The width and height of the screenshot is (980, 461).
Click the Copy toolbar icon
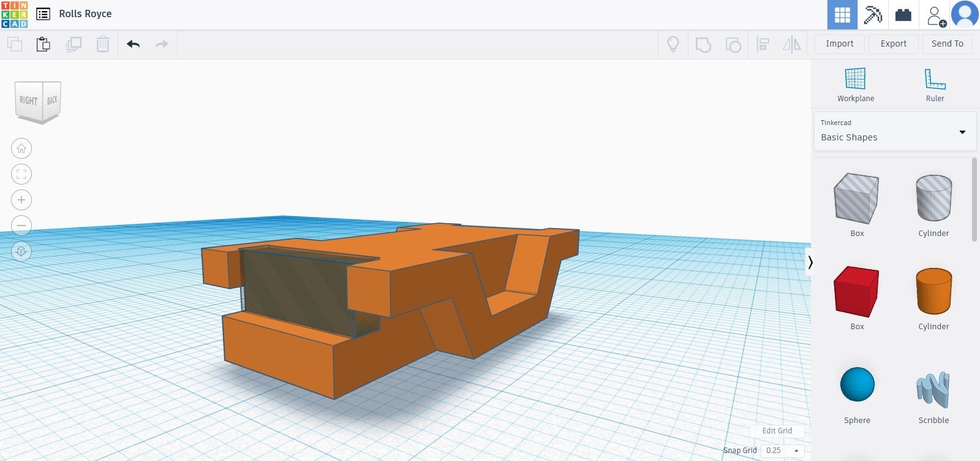15,44
